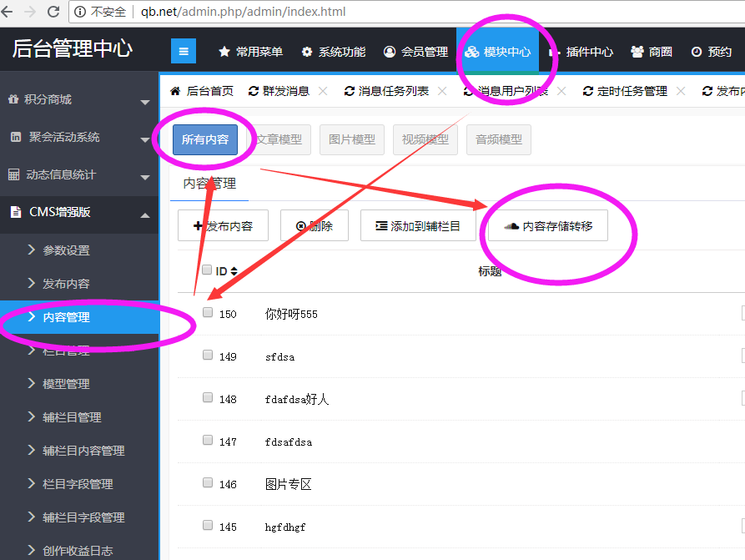
Task: Expand the 聚会活动系统 sidebar menu
Action: tap(79, 138)
